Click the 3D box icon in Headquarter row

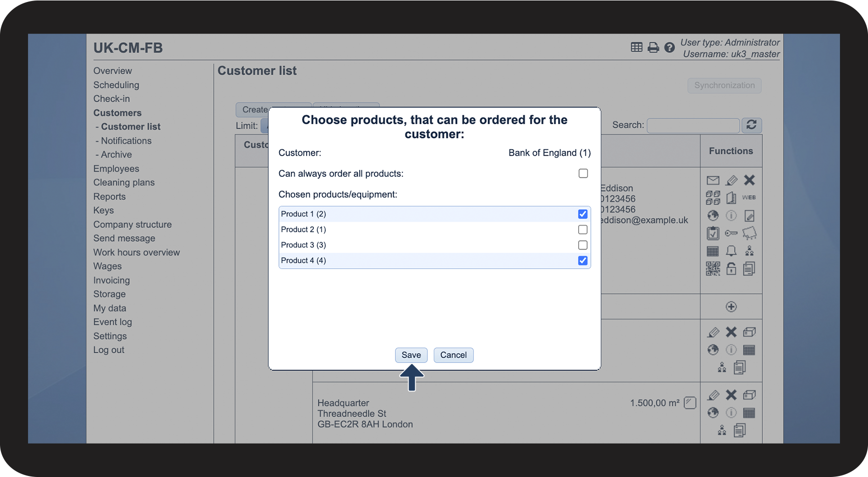point(749,395)
